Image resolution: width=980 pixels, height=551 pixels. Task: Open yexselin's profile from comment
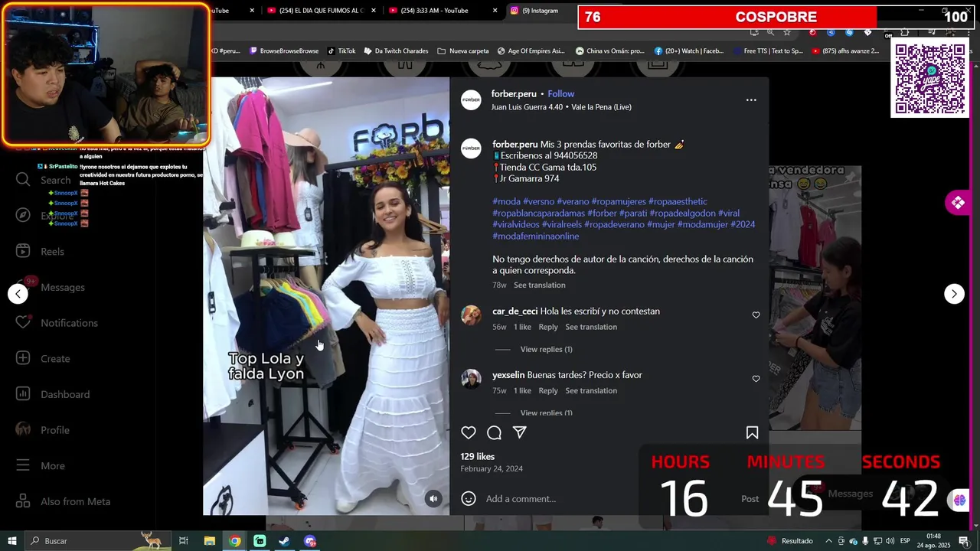pyautogui.click(x=508, y=375)
